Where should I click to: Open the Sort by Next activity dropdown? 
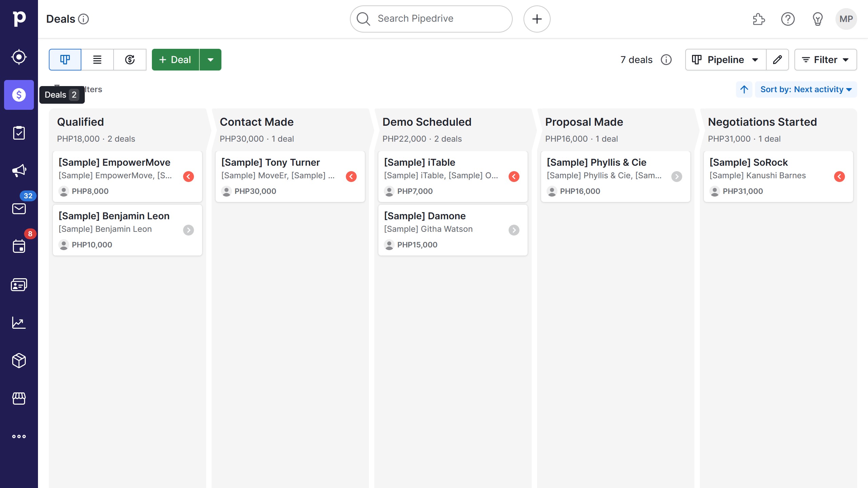806,89
